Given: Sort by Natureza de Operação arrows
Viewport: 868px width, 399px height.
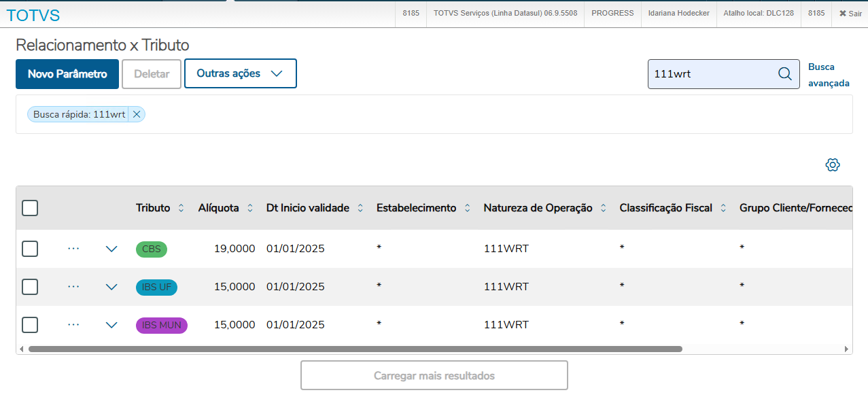Looking at the screenshot, I should 604,208.
